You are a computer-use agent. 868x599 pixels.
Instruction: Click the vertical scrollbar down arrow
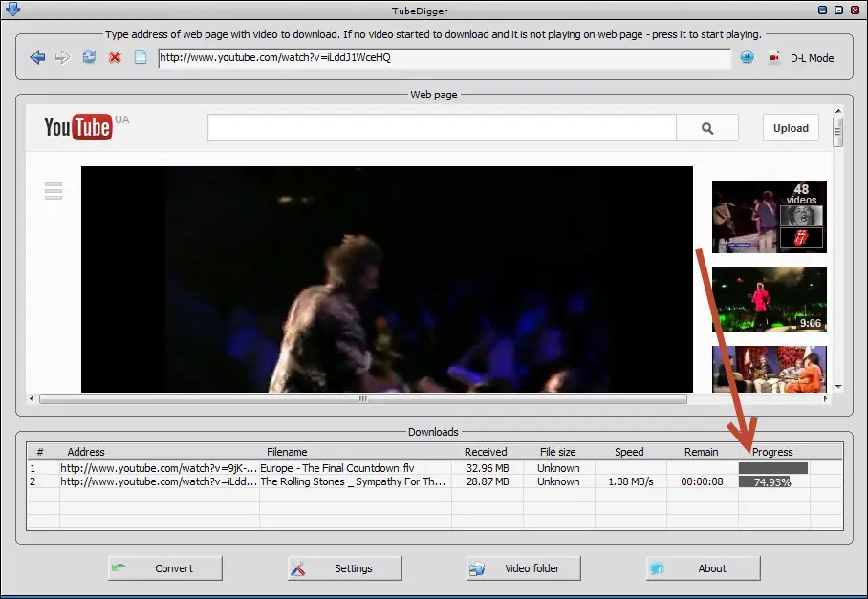pos(838,387)
